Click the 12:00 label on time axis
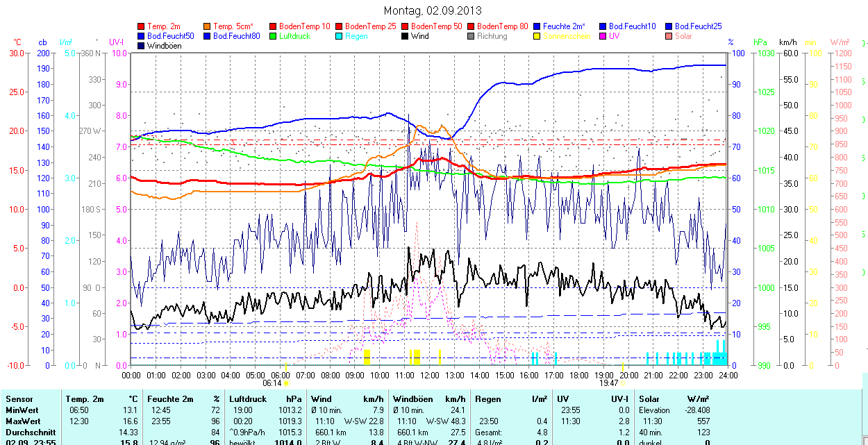868x445 pixels. 429,375
